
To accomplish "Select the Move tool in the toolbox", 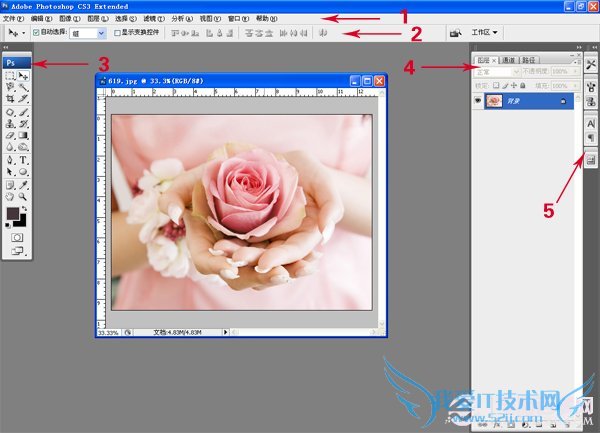I will [23, 76].
